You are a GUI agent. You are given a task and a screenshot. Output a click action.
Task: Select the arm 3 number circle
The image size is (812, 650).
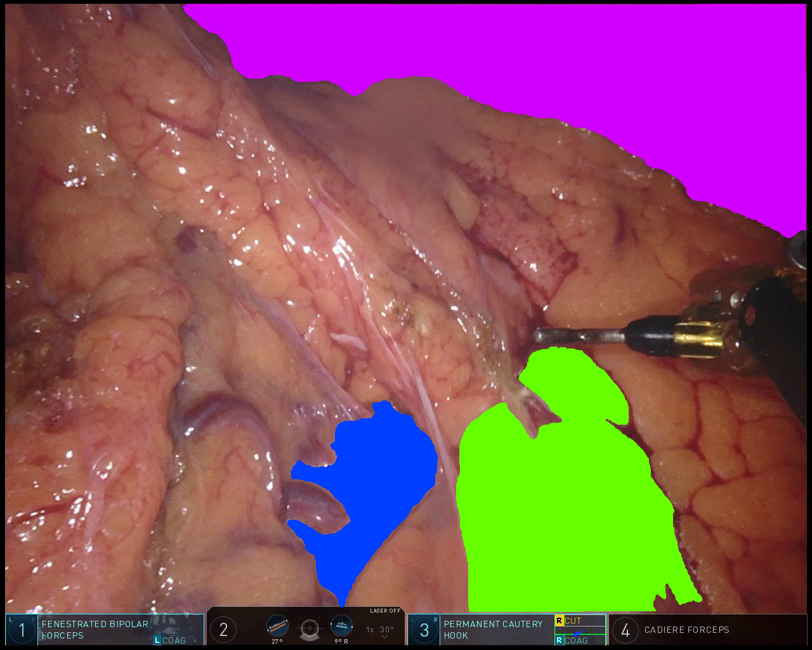click(424, 630)
